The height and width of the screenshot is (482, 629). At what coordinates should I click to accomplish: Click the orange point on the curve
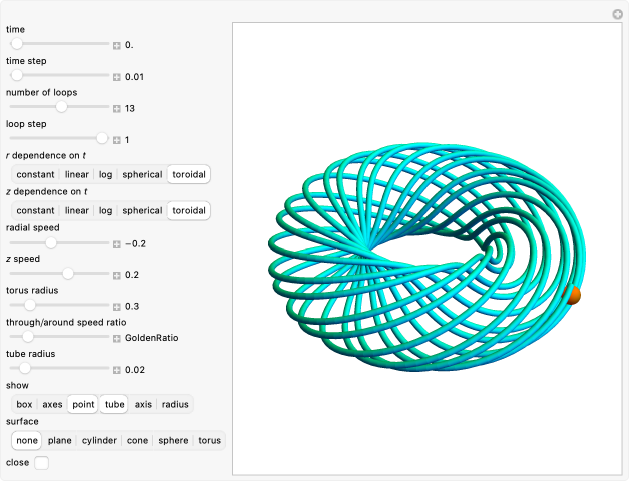(573, 295)
